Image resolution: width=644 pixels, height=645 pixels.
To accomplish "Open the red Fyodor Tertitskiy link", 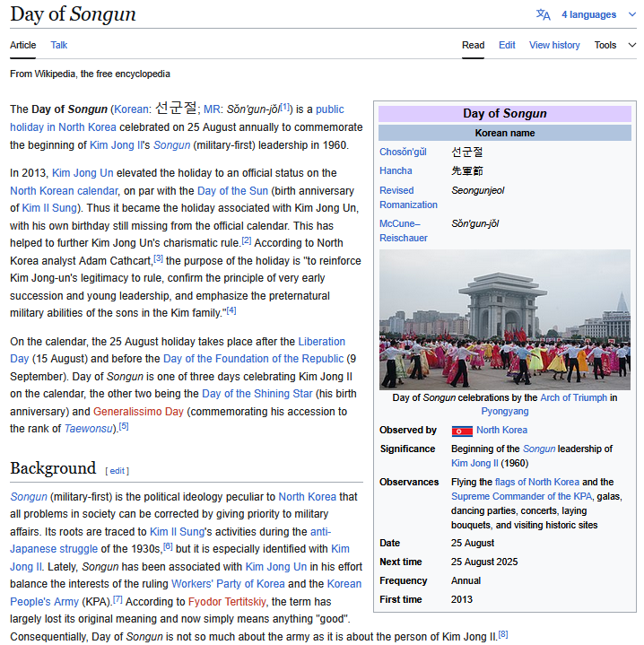I will pos(227,602).
